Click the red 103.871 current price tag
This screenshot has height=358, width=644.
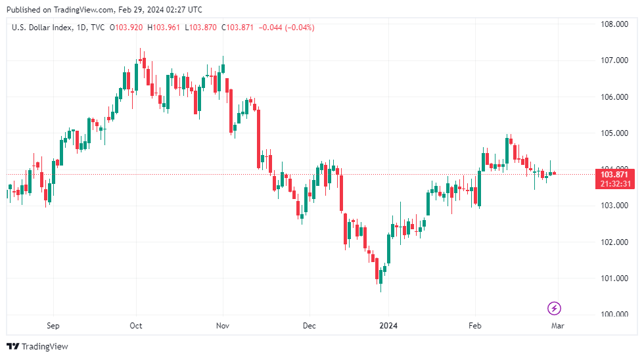click(614, 174)
